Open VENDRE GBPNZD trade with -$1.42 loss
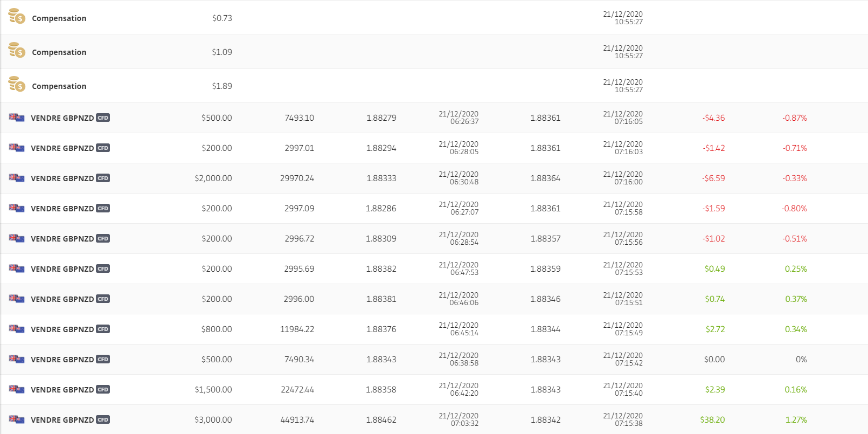 coord(62,148)
